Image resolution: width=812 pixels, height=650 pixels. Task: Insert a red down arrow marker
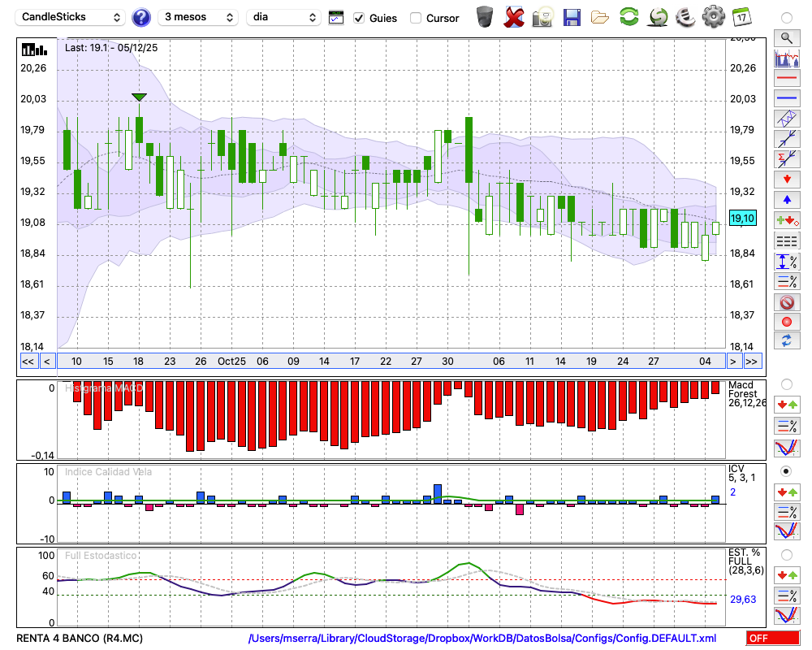coord(786,179)
